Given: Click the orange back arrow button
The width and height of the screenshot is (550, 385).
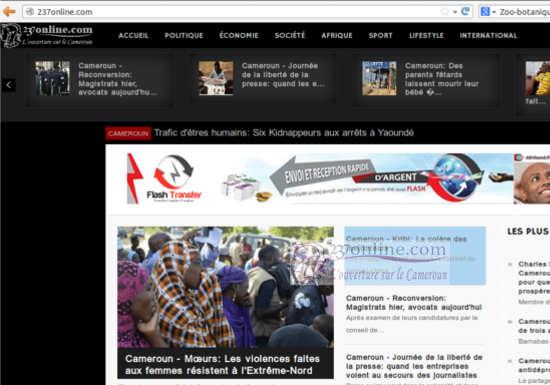Looking at the screenshot, I should pos(9,12).
